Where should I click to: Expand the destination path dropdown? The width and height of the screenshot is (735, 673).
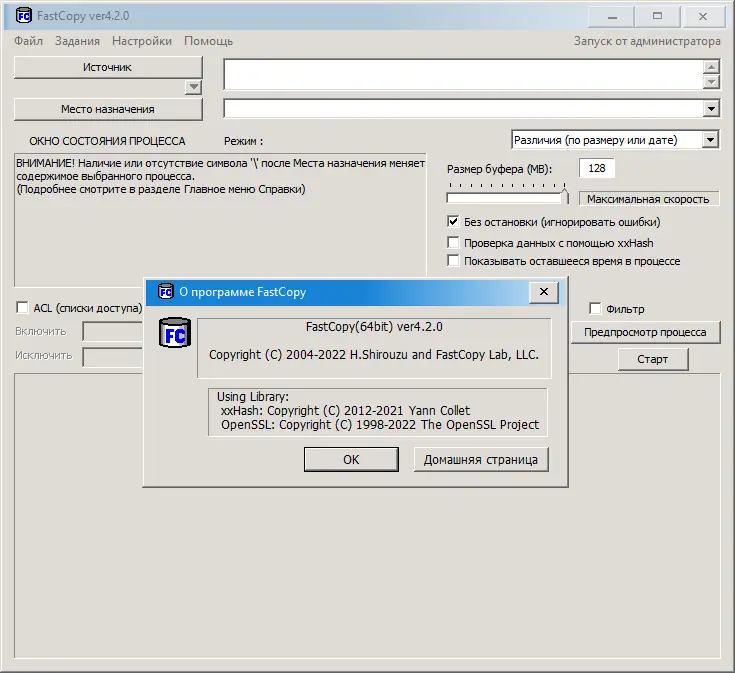click(x=711, y=109)
